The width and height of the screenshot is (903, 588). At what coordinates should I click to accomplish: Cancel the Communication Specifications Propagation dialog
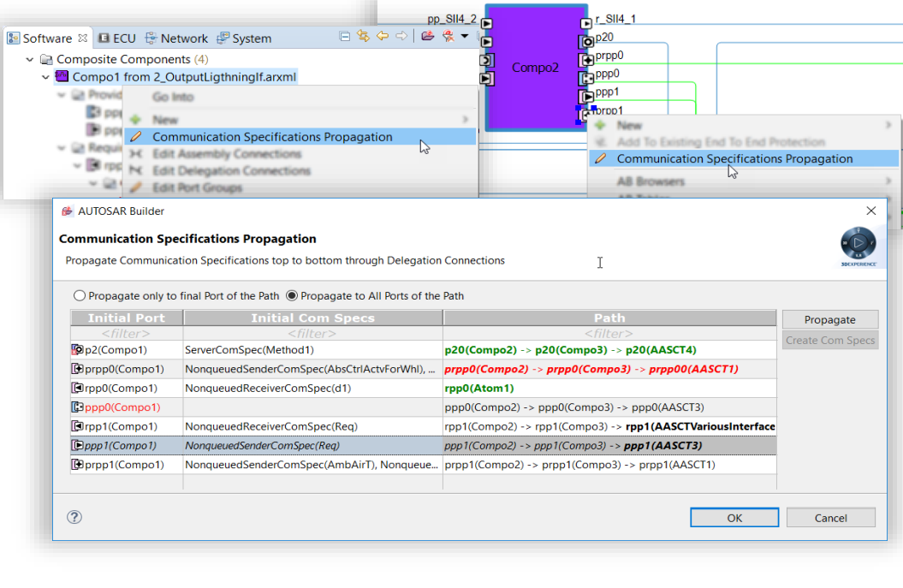pyautogui.click(x=830, y=518)
